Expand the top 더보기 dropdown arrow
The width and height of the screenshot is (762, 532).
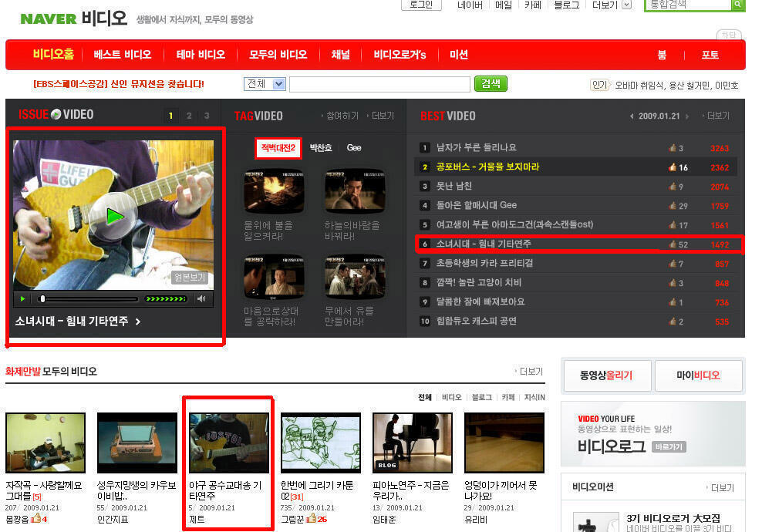(626, 5)
